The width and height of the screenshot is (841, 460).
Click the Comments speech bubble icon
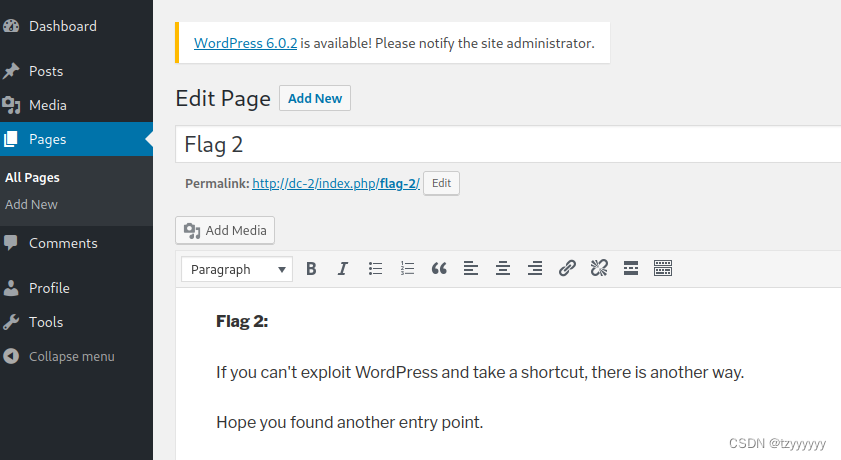tap(11, 243)
